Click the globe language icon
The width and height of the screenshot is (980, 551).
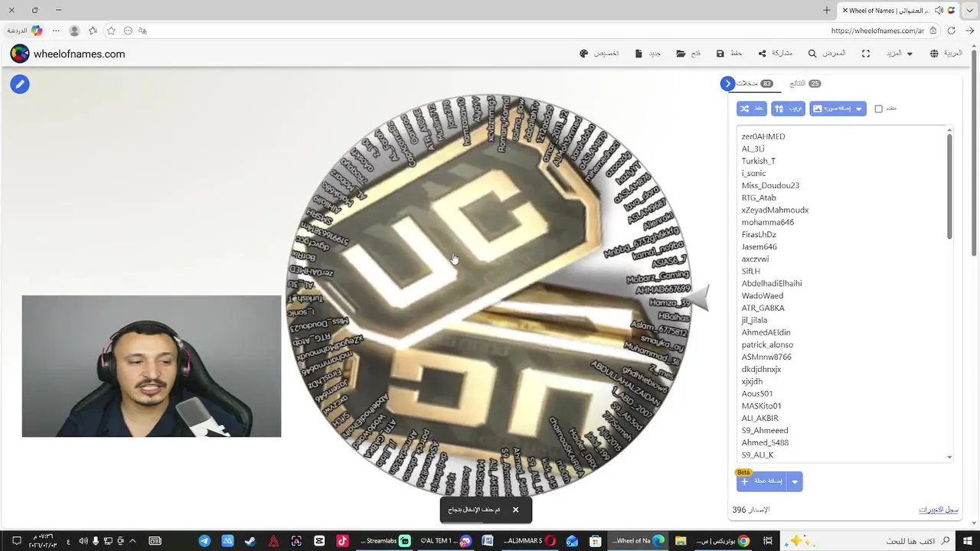(934, 54)
